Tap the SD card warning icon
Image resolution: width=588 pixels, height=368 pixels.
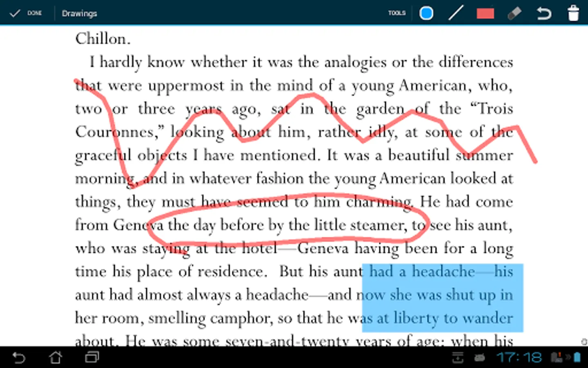point(557,358)
